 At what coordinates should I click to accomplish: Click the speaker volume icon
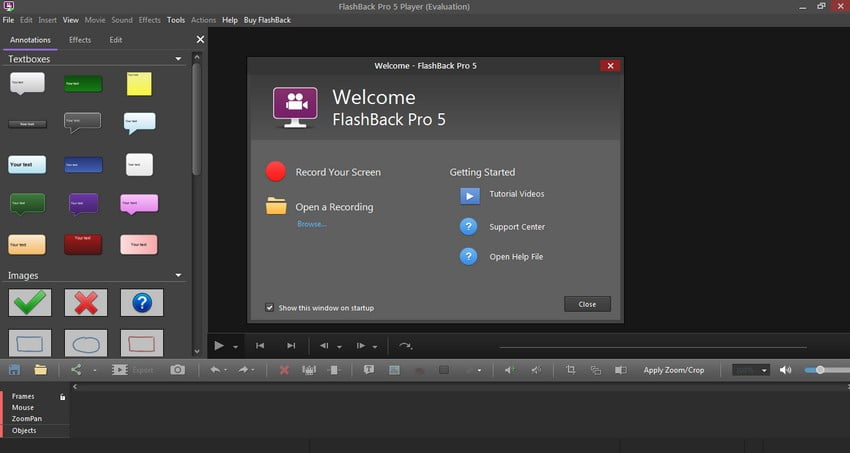[x=785, y=370]
